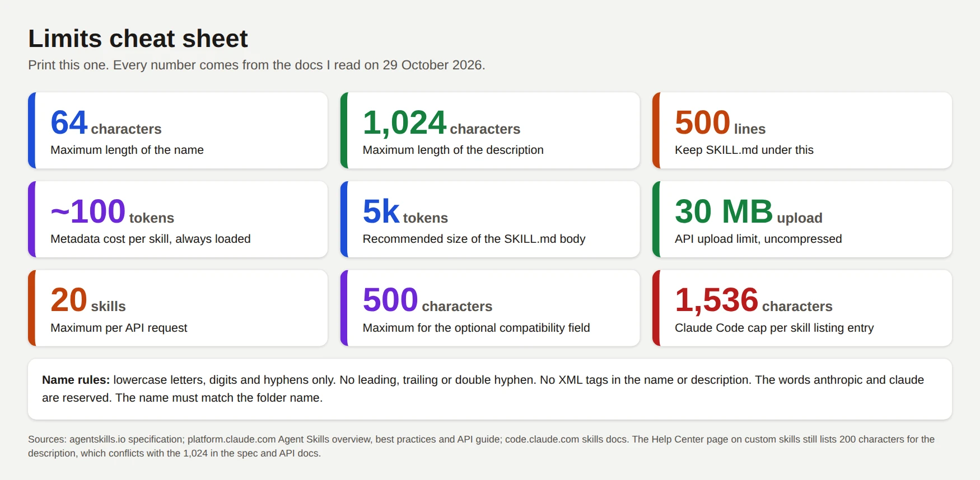The width and height of the screenshot is (980, 480).
Task: Select the 30 MB upload limit card
Action: tap(802, 219)
